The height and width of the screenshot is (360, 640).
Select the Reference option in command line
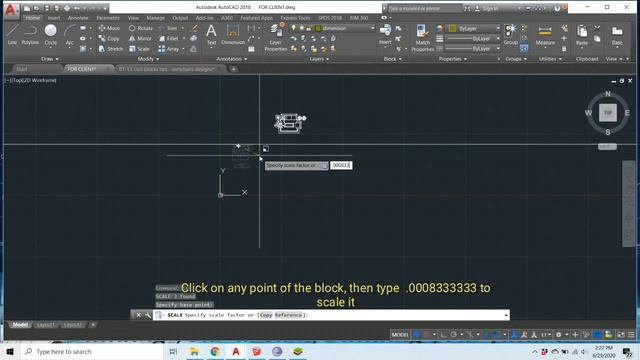click(288, 315)
